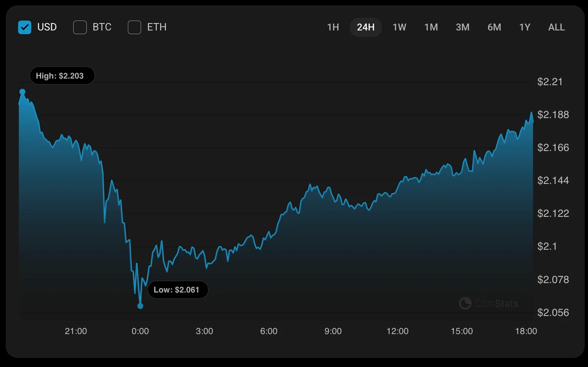Viewport: 588px width, 367px height.
Task: Click the CoinStats logo icon
Action: pyautogui.click(x=465, y=304)
